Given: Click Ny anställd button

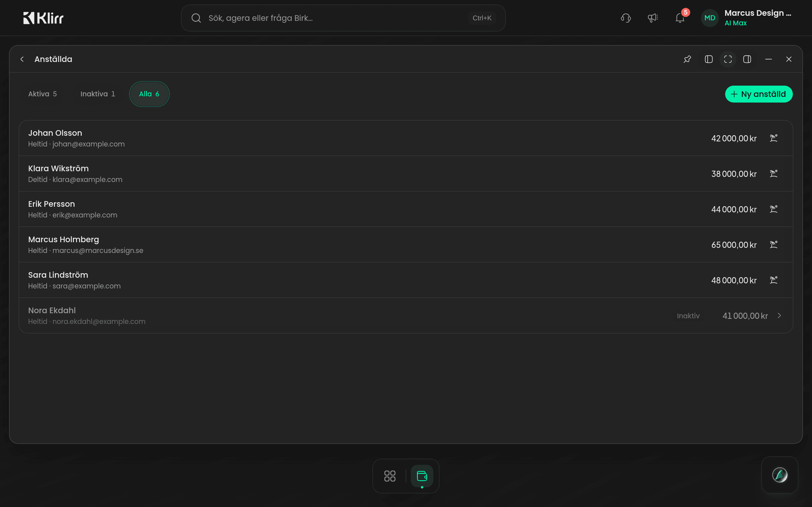Looking at the screenshot, I should pyautogui.click(x=759, y=94).
